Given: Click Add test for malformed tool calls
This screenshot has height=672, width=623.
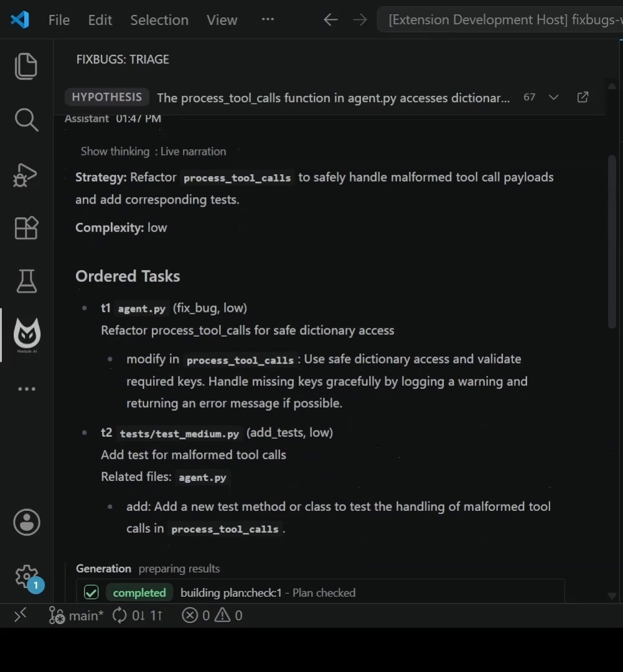Looking at the screenshot, I should coord(194,455).
